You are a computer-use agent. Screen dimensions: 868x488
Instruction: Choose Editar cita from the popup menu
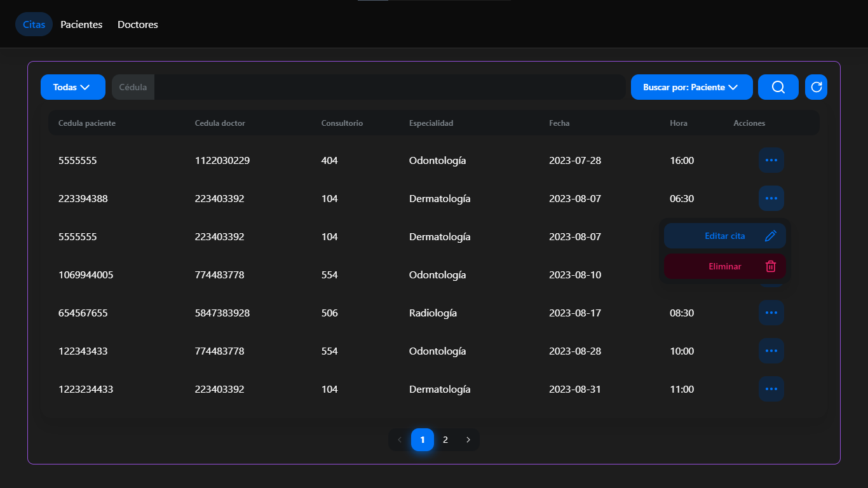coord(725,236)
